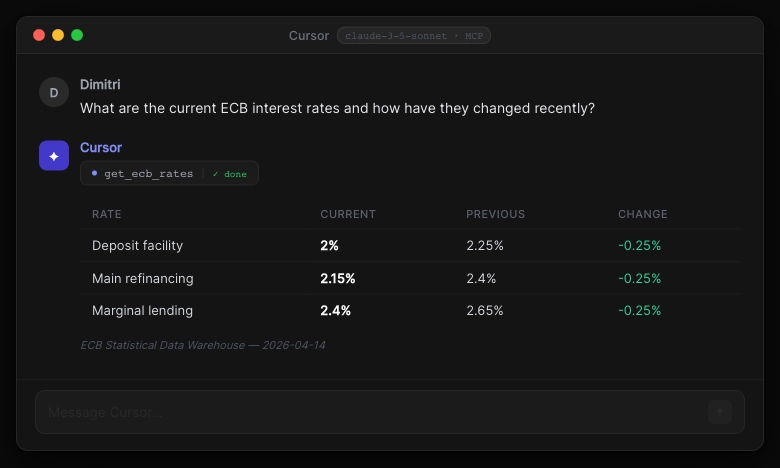Click the yellow minimize window button

click(x=58, y=35)
